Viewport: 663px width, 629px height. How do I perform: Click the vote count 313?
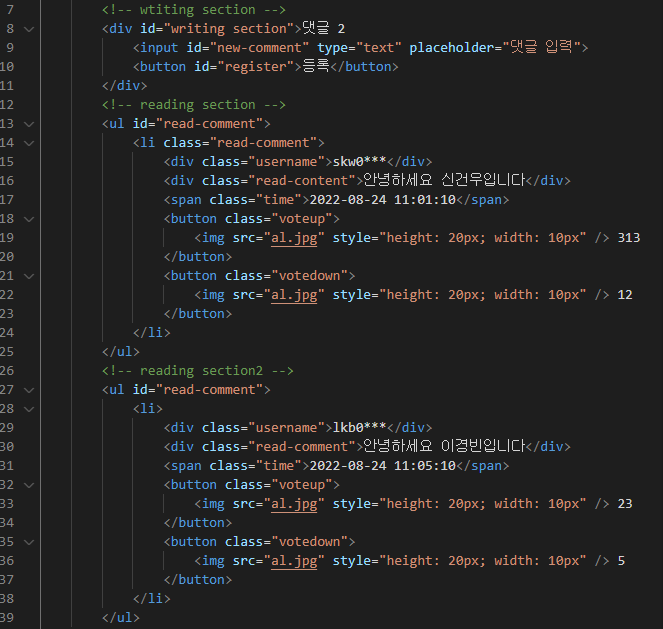pos(629,238)
